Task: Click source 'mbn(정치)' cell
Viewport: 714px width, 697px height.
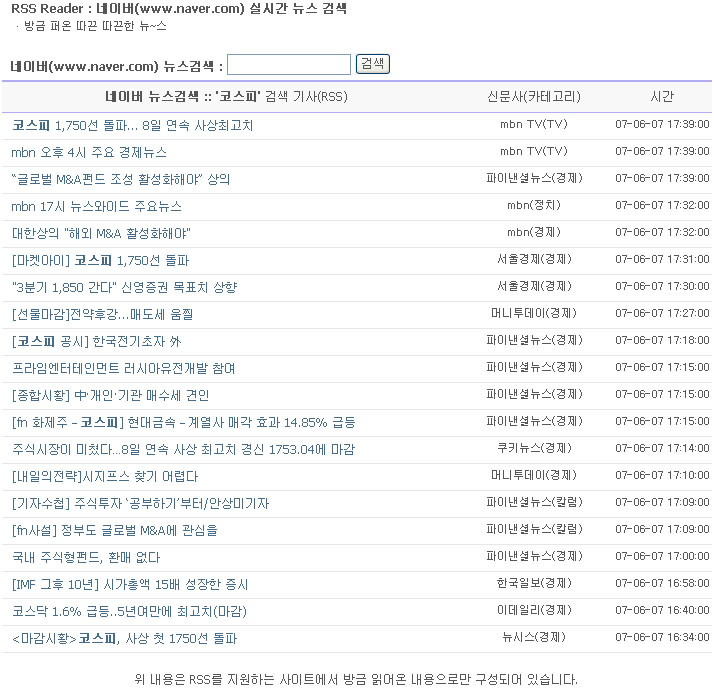Action: click(x=534, y=205)
